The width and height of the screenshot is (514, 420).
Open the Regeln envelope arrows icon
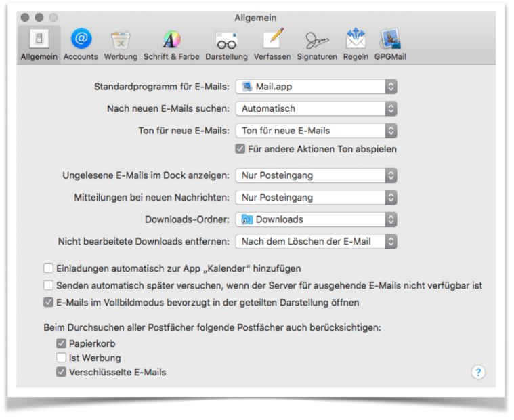[x=356, y=39]
